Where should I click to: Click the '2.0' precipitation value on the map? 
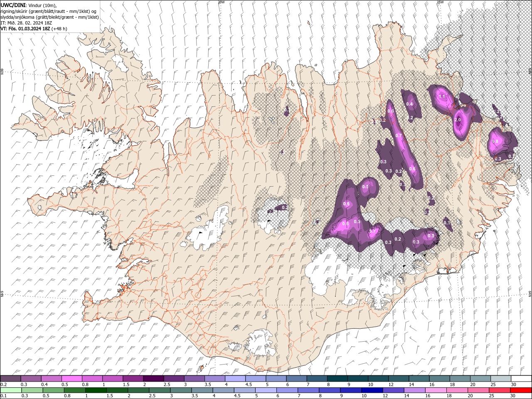tap(458, 120)
